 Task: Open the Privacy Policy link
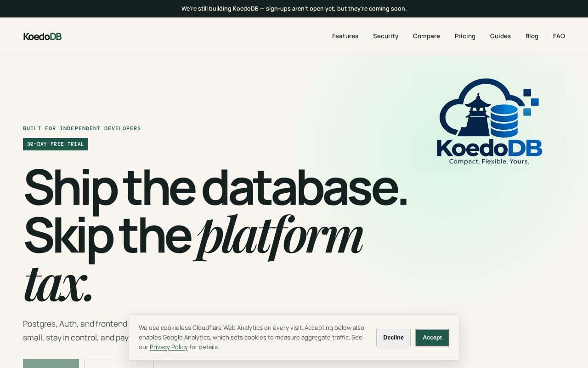169,347
